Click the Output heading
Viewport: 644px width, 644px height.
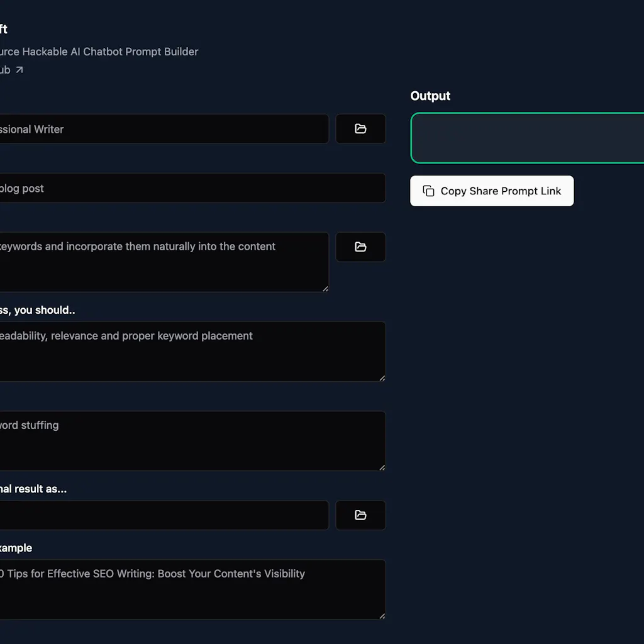[430, 96]
